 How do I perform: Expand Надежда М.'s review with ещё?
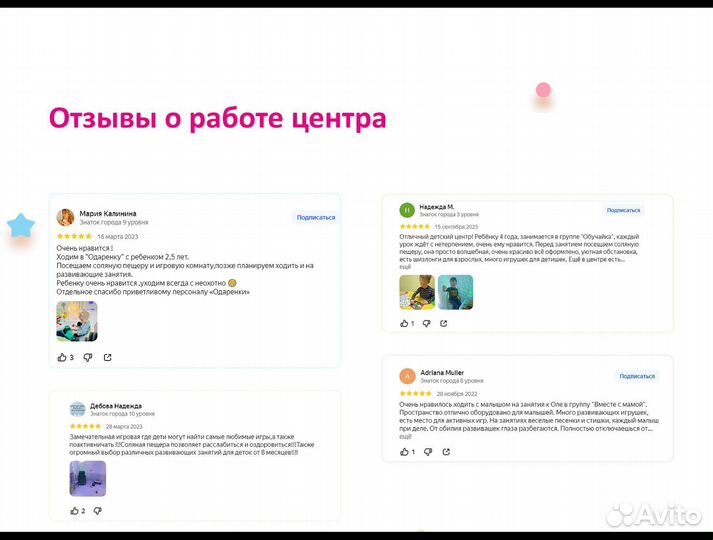(x=405, y=267)
